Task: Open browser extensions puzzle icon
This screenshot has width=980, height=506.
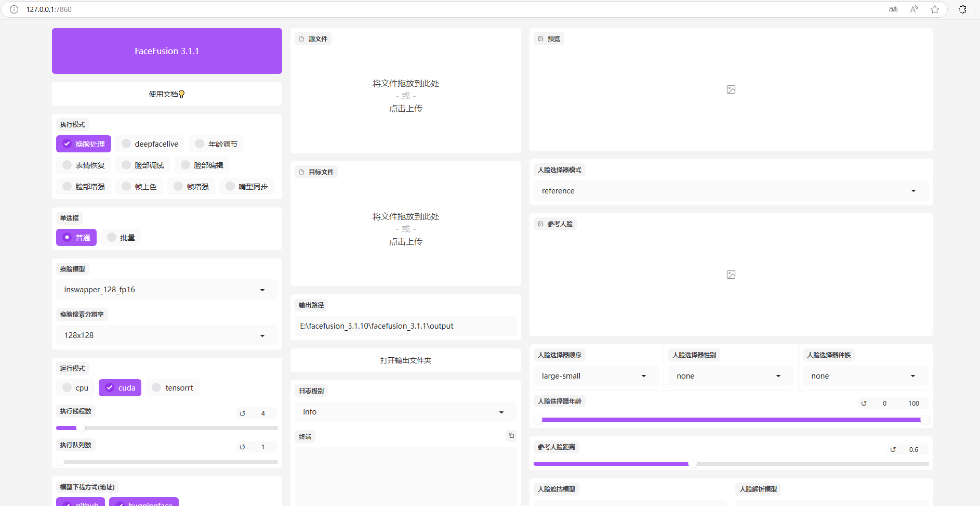Action: 962,9
